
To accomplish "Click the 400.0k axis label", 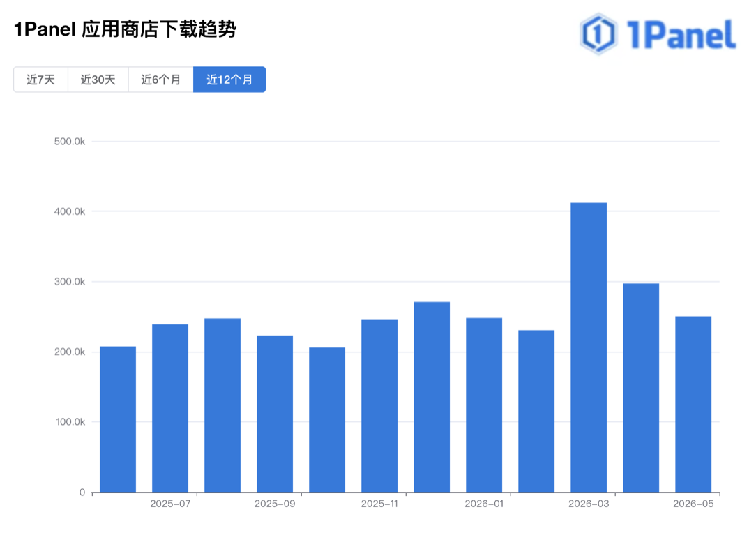I will 70,211.
